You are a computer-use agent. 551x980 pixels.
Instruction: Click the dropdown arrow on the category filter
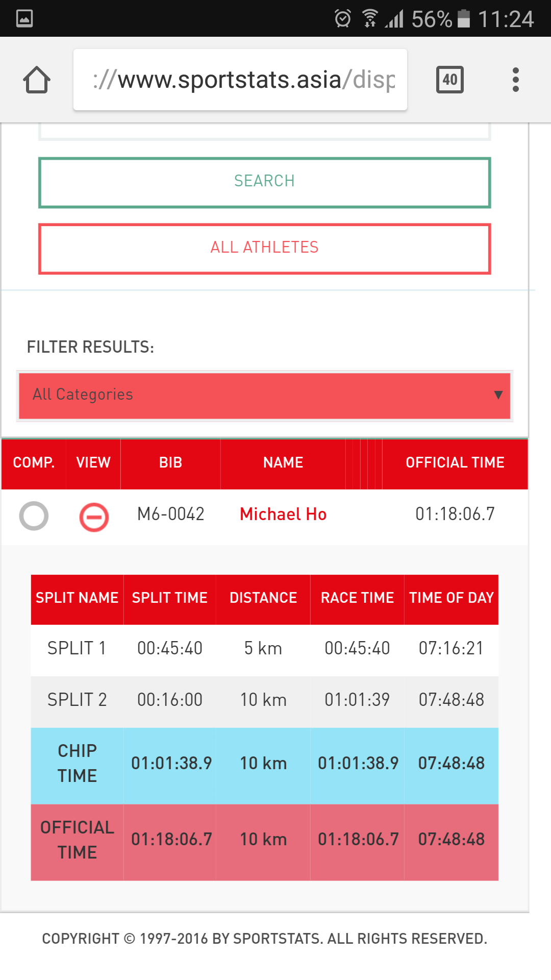[498, 395]
